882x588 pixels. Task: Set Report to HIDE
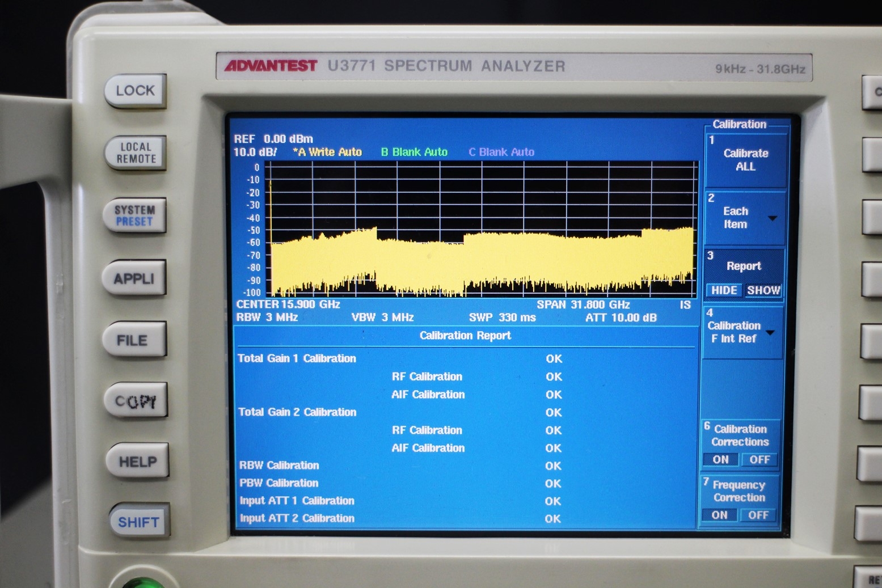tap(724, 290)
